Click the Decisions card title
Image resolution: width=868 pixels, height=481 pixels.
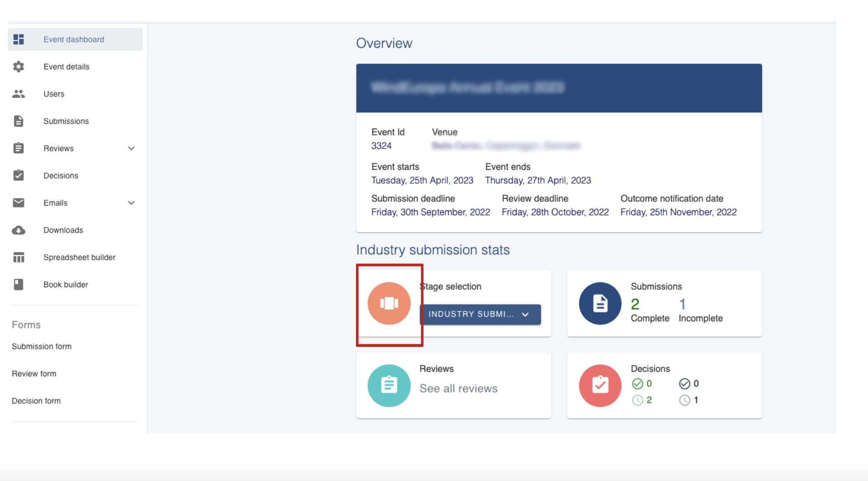(x=650, y=369)
